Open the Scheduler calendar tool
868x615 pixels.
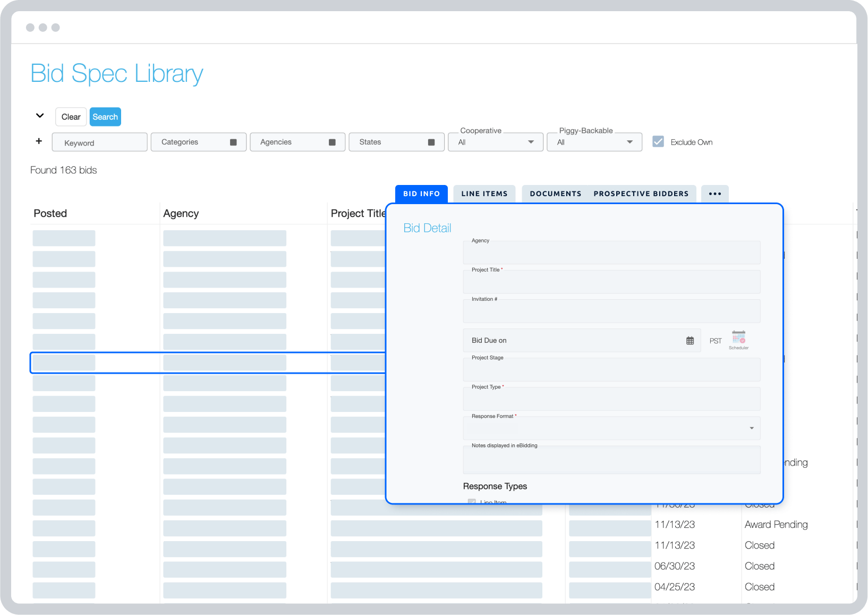click(x=739, y=339)
